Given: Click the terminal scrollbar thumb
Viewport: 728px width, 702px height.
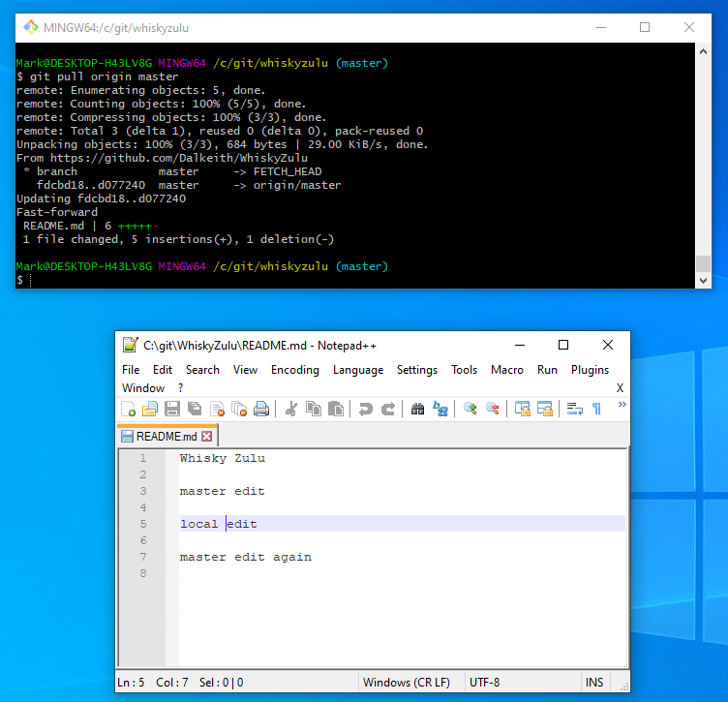Looking at the screenshot, I should [x=703, y=263].
